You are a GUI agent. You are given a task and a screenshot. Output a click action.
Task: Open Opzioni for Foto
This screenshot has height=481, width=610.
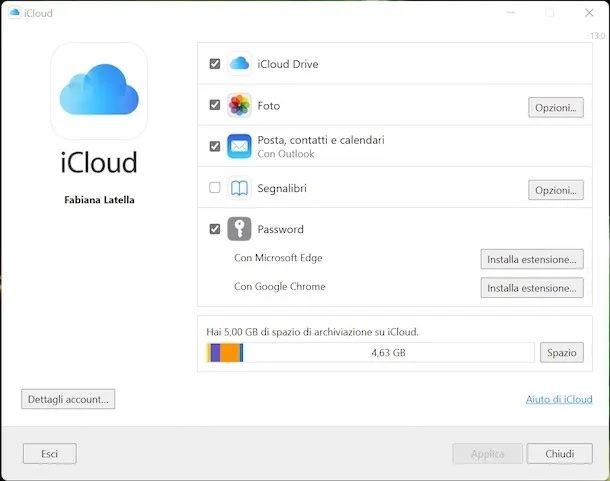pyautogui.click(x=556, y=107)
